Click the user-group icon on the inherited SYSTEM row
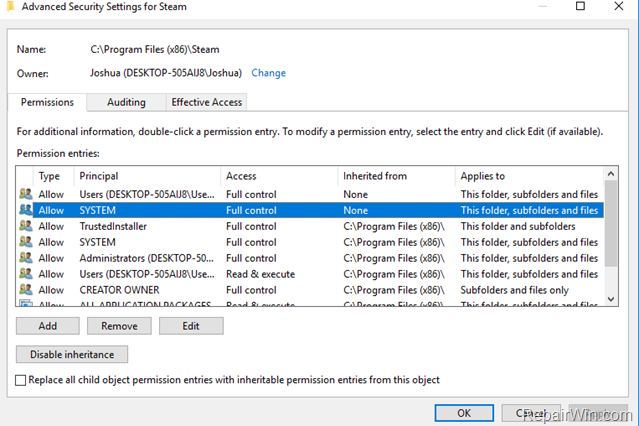639x426 pixels. [x=26, y=242]
